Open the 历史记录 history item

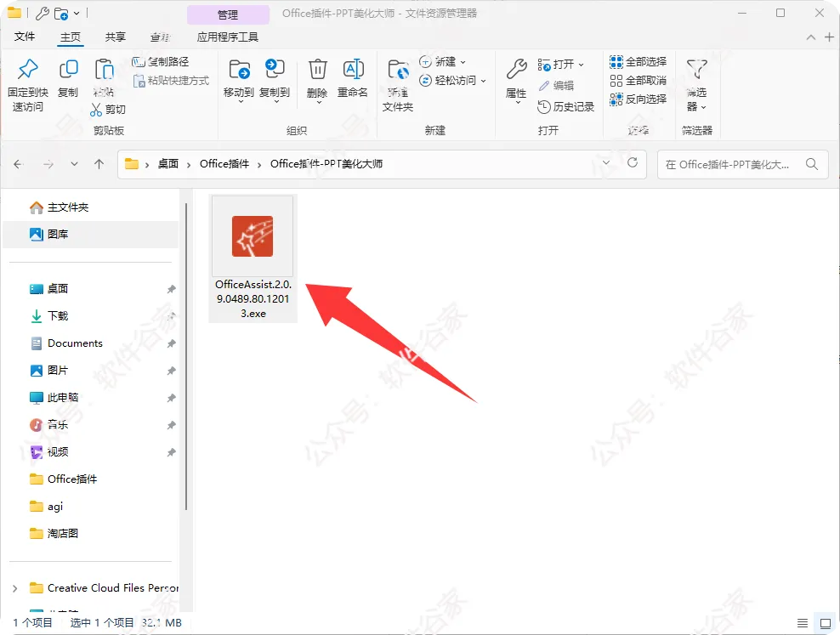point(566,106)
